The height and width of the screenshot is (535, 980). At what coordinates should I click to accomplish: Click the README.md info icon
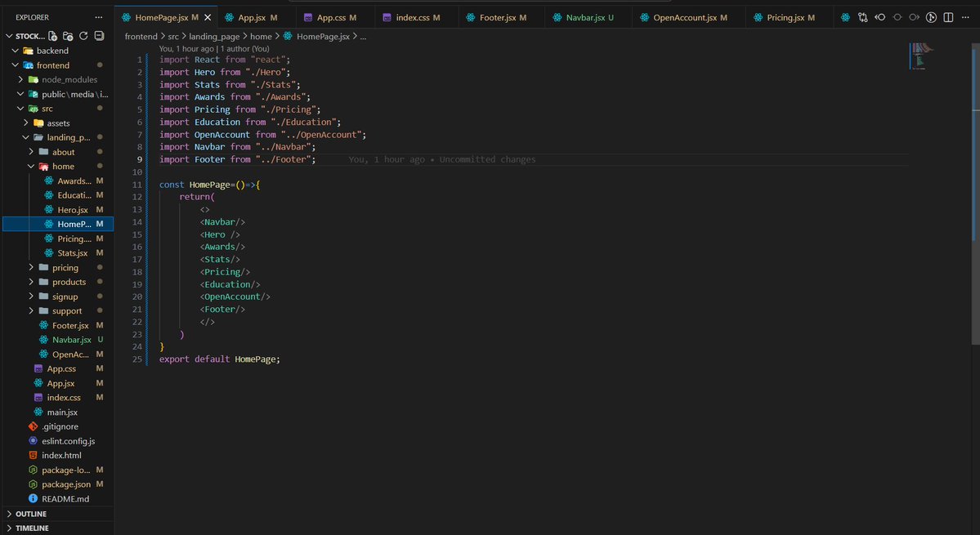pos(34,499)
